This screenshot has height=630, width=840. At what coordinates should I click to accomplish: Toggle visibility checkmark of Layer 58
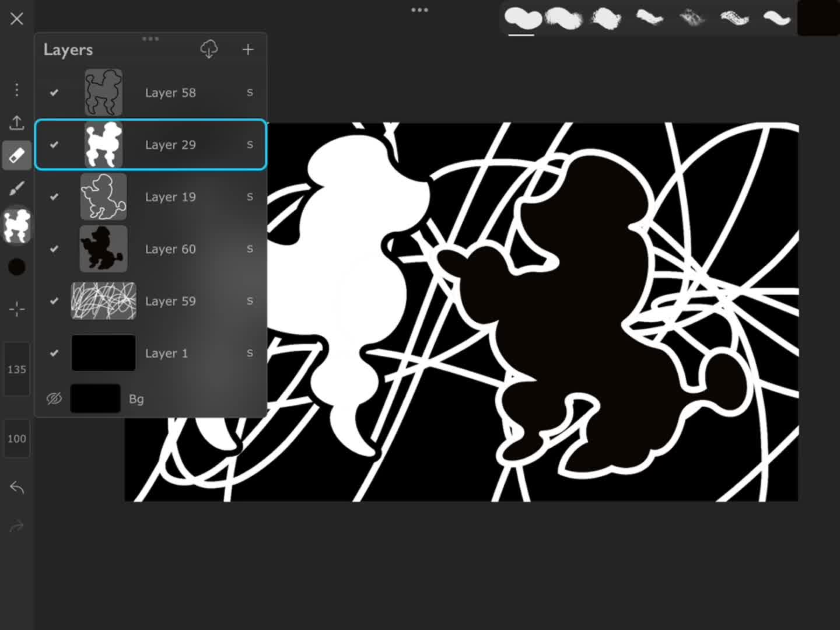pyautogui.click(x=54, y=92)
